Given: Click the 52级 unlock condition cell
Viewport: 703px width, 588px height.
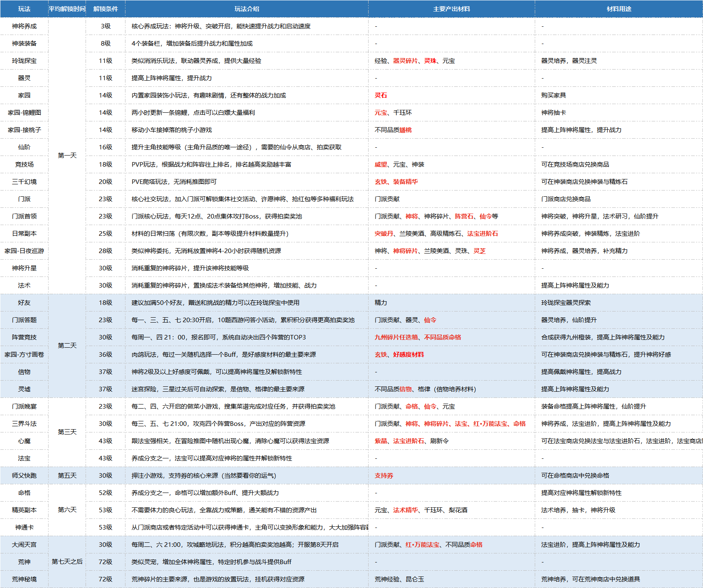Looking at the screenshot, I should tap(106, 493).
